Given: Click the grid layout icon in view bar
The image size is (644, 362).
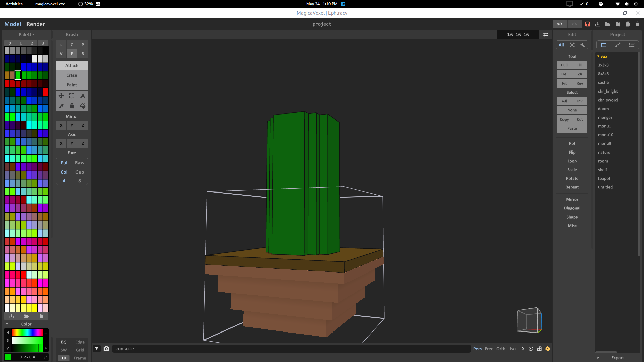Looking at the screenshot, I should 539,349.
